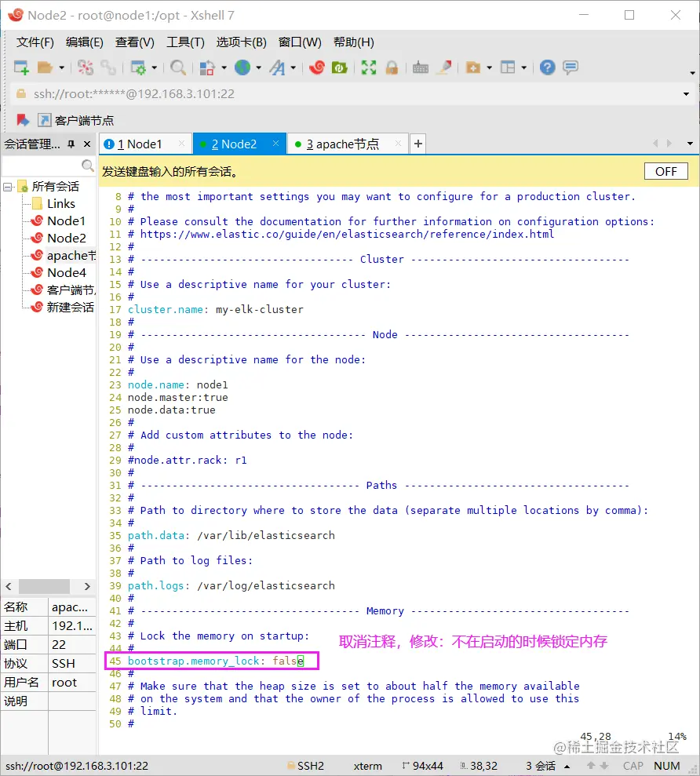Click the Open session folder icon

click(x=45, y=67)
